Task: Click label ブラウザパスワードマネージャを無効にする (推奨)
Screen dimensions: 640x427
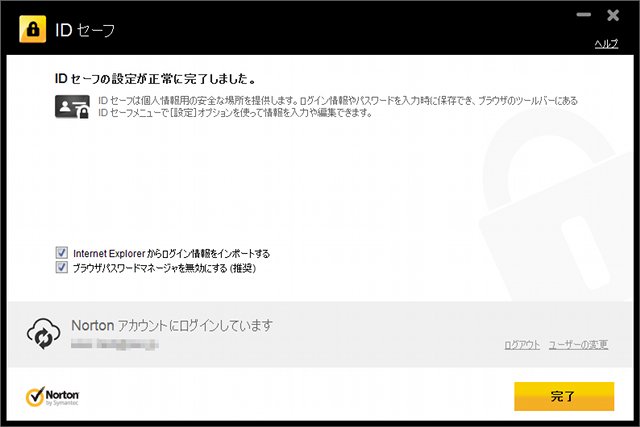Action: tap(164, 268)
